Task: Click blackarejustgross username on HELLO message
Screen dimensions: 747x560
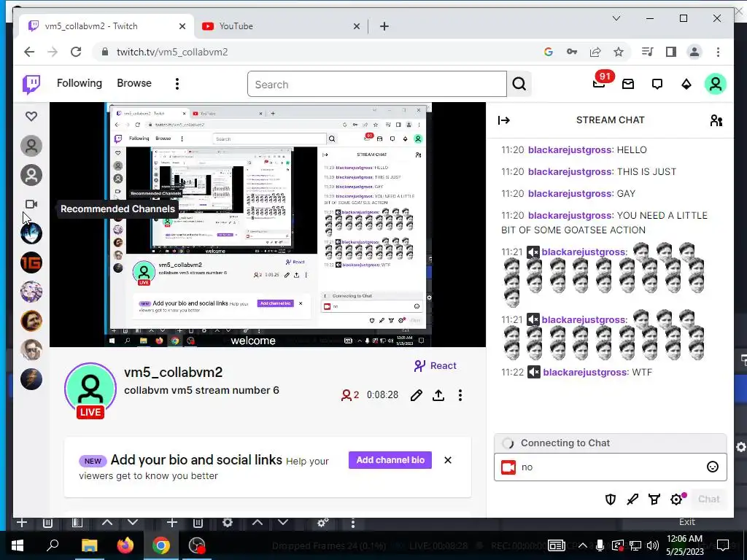Action: (x=570, y=150)
